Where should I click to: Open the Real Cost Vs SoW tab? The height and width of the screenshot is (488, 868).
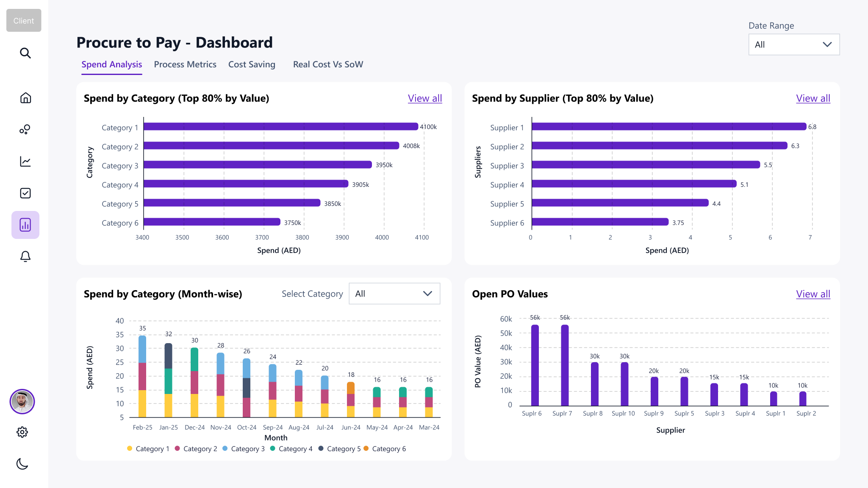coord(328,64)
